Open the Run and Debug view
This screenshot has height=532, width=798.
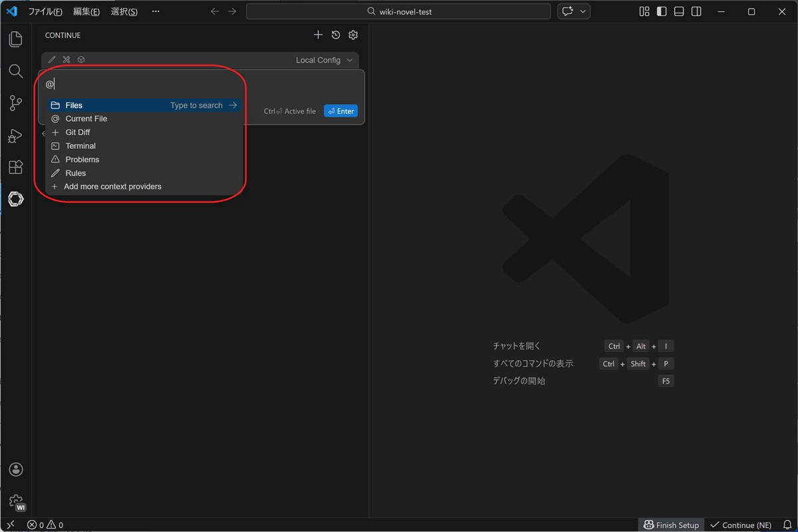15,136
